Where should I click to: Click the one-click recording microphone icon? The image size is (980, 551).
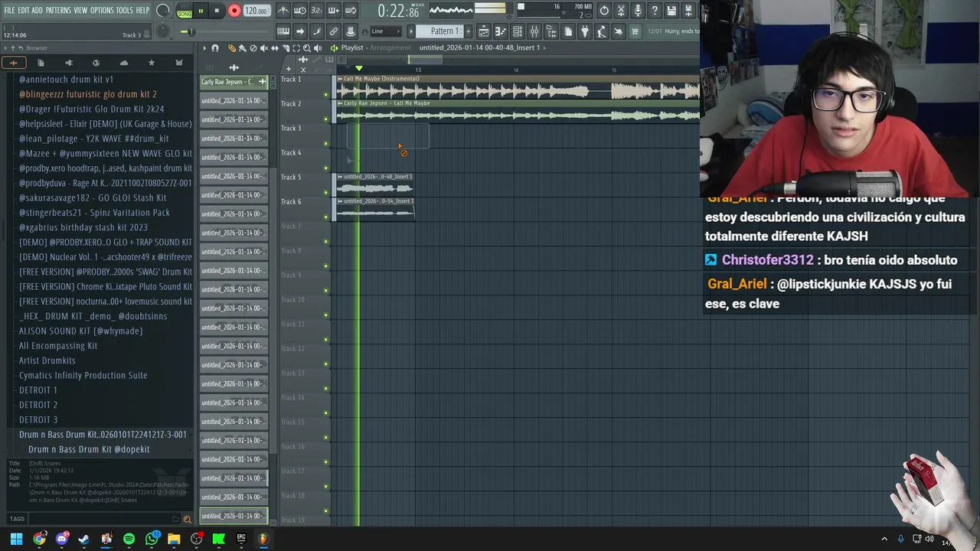(x=638, y=11)
